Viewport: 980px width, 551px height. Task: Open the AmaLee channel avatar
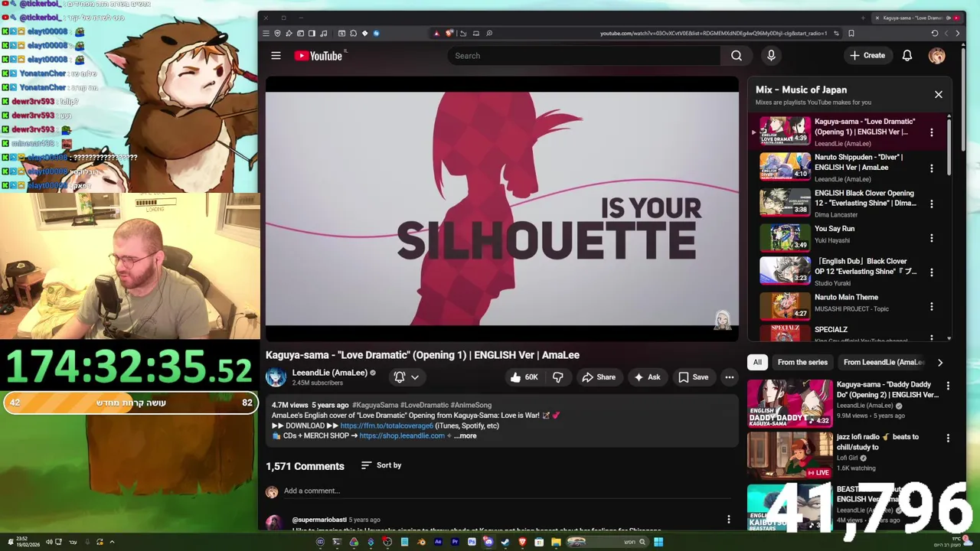point(276,377)
